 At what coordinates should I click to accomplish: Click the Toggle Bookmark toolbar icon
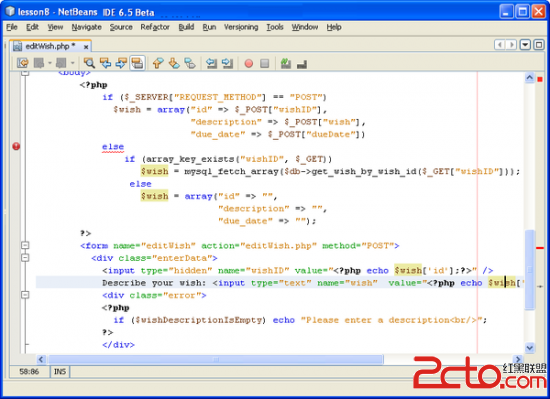(190, 63)
